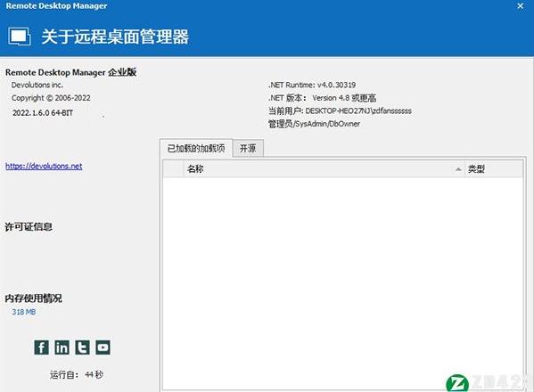Open the YouTube social icon
The width and height of the screenshot is (534, 392).
pyautogui.click(x=103, y=347)
